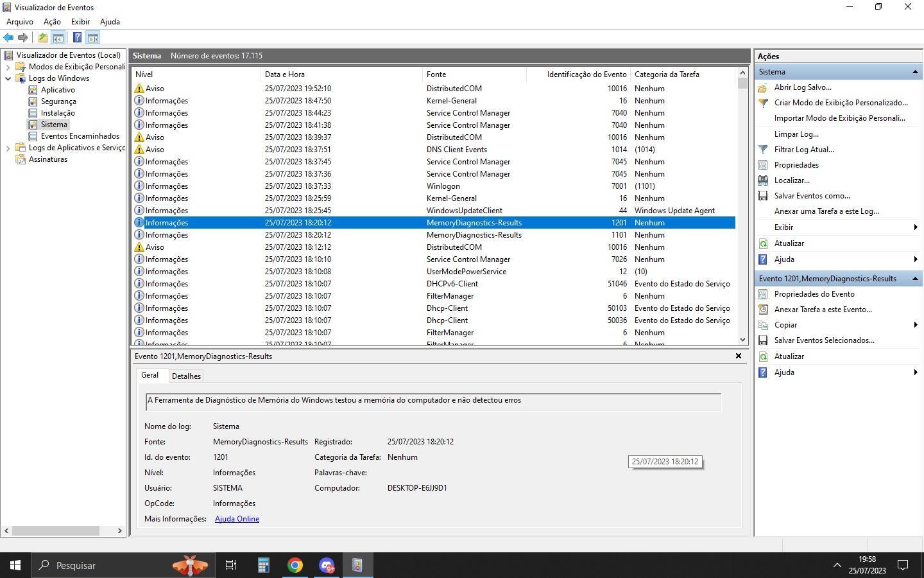Open the Arquivo menu

pyautogui.click(x=20, y=22)
